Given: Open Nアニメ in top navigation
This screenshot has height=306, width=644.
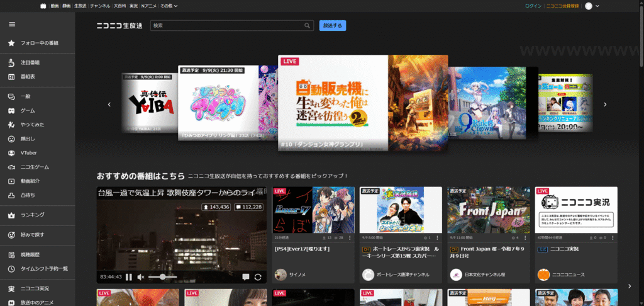Looking at the screenshot, I should tap(148, 6).
